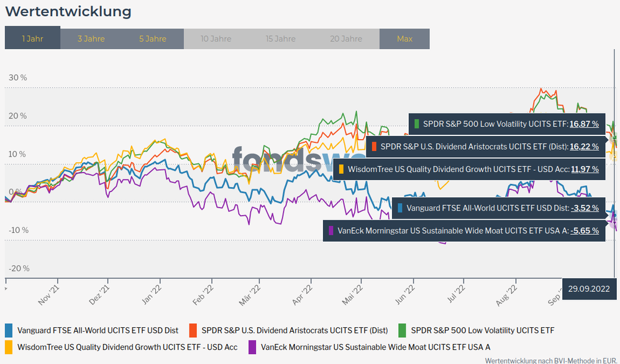Select the 1 Jahr time range tab

click(x=32, y=39)
